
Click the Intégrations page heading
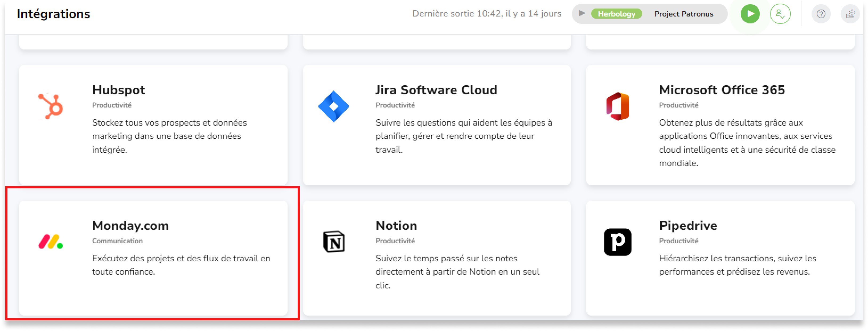(x=54, y=14)
